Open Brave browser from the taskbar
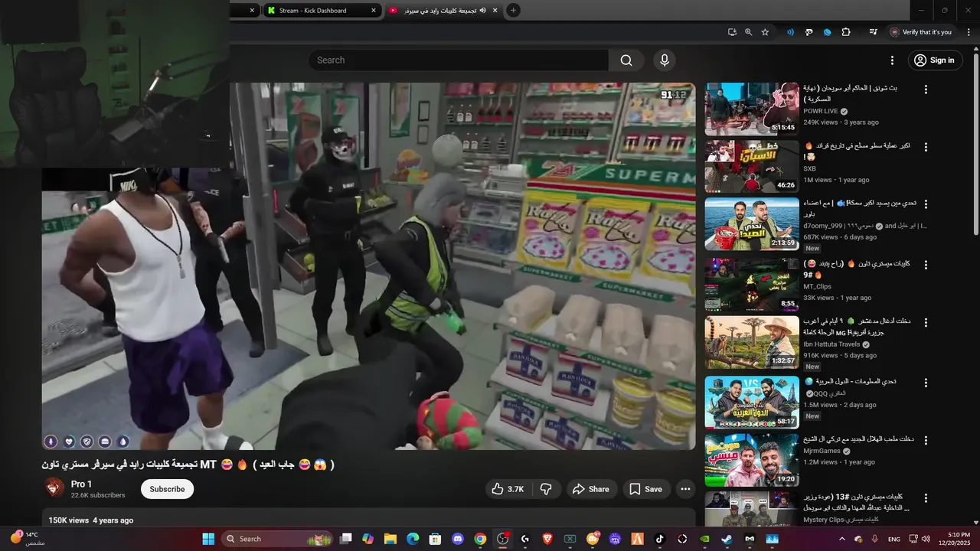980x551 pixels. 547,539
